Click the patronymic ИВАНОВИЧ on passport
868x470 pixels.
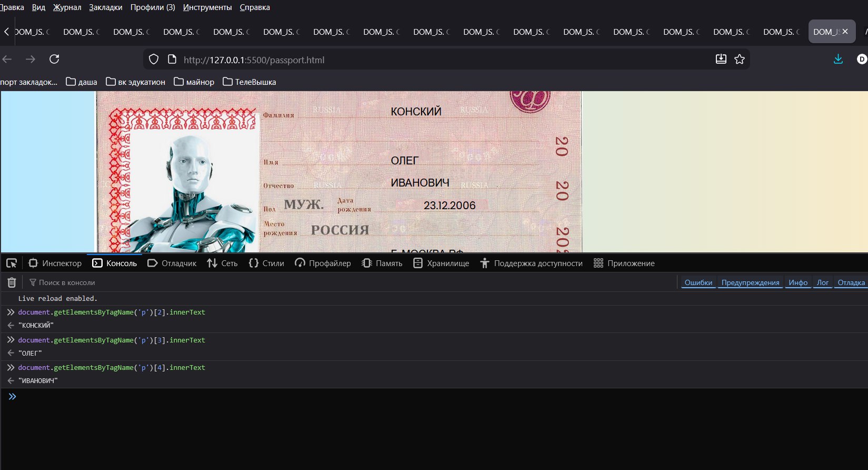click(x=420, y=182)
